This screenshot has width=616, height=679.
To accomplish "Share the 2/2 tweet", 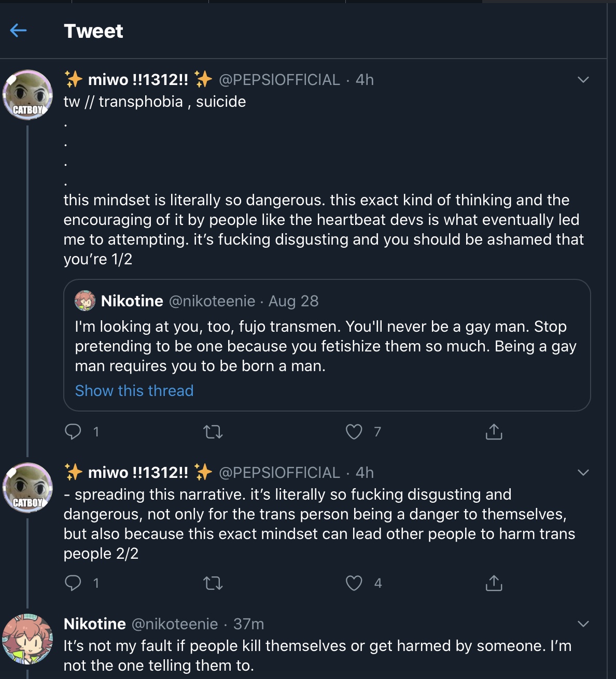I will click(494, 583).
